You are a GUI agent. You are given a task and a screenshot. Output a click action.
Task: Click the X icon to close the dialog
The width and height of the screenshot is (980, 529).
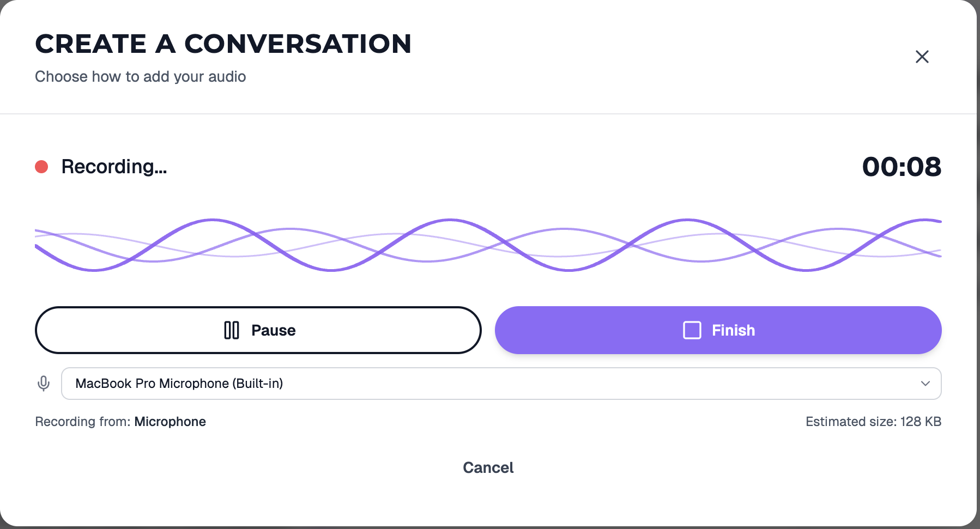click(922, 57)
